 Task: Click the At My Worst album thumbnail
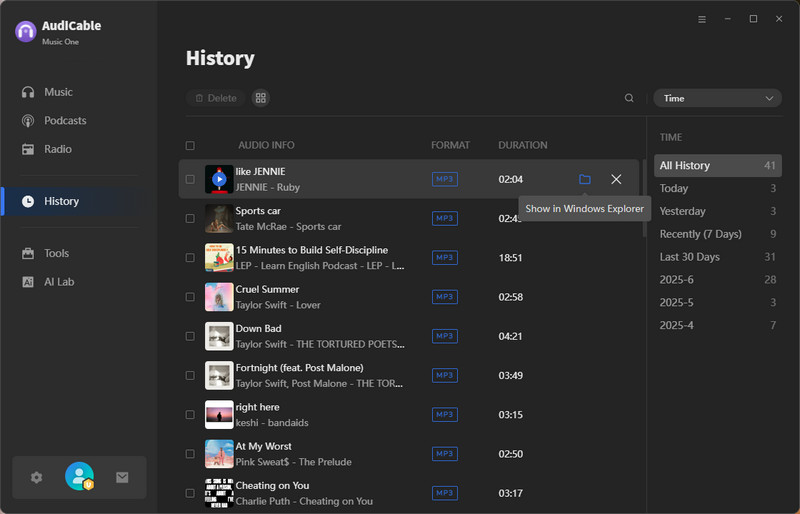coord(219,454)
